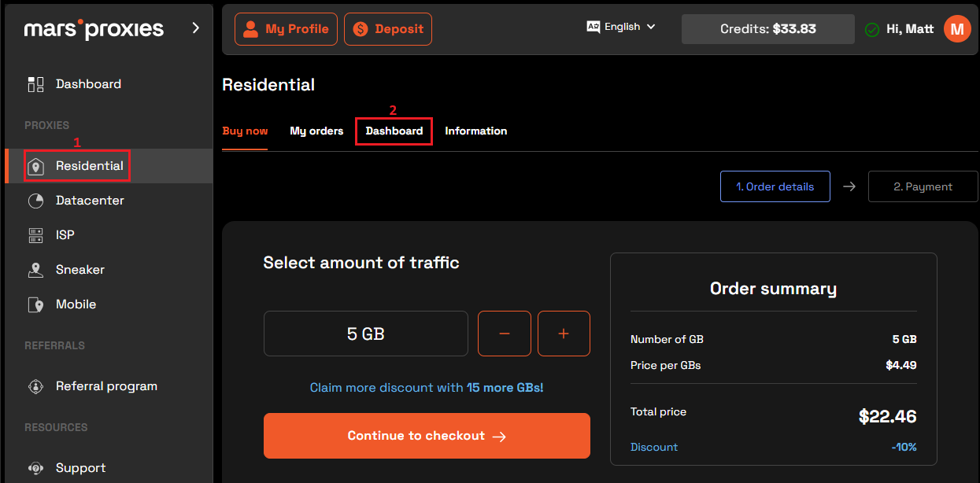Switch to the My orders tab
Screen dimensions: 980x483
point(316,131)
